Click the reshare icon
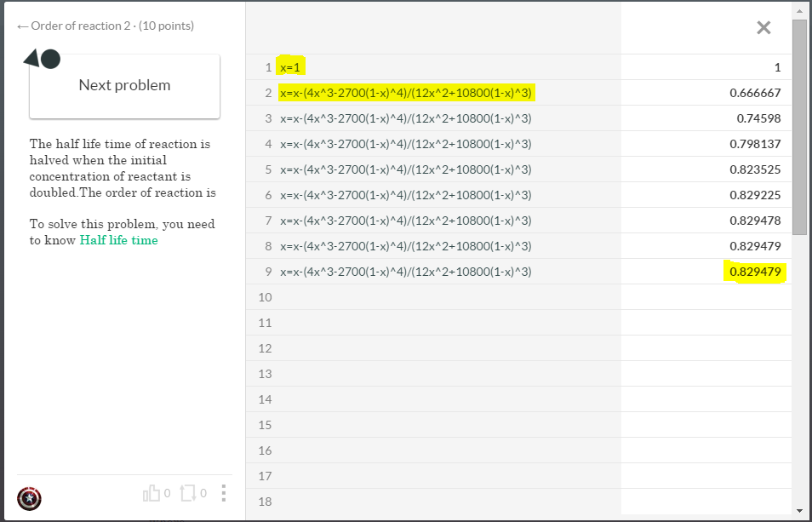The width and height of the screenshot is (812, 522). 187,493
